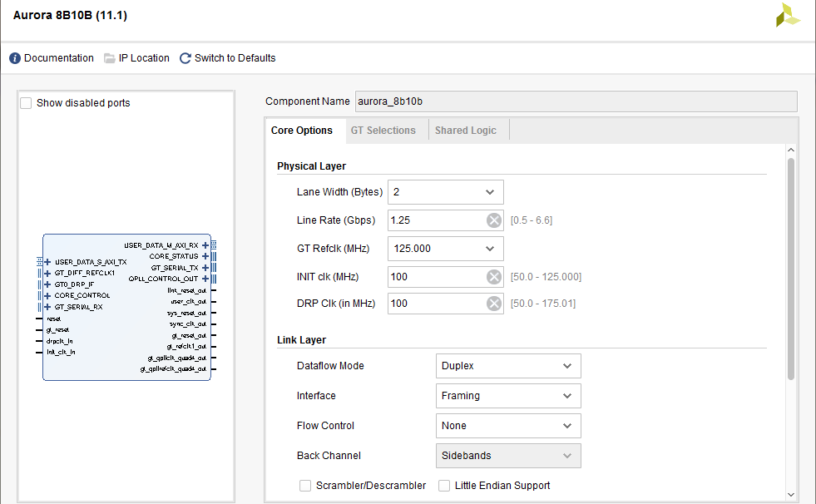The height and width of the screenshot is (504, 816).
Task: Expand the GT_SERIAL_RX interface pin
Action: coord(46,306)
